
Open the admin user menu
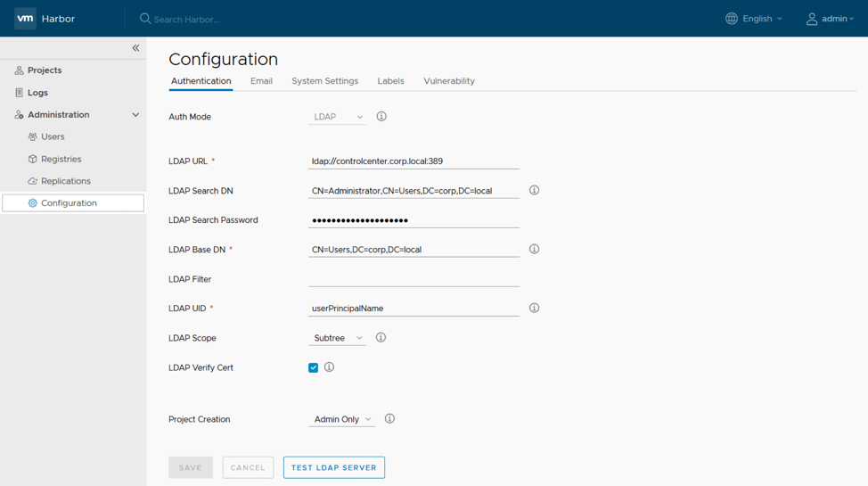pyautogui.click(x=830, y=19)
